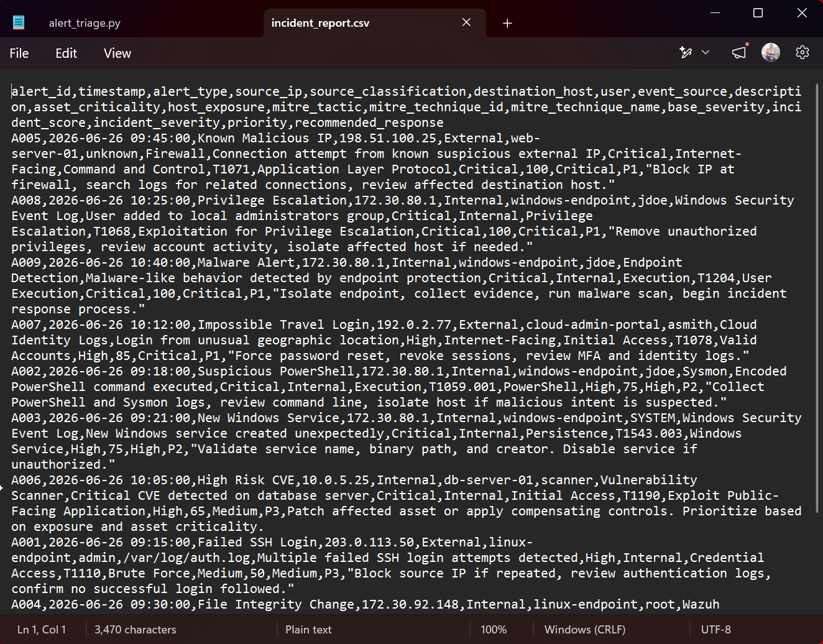Click the T1059.001 technique ID text
Image resolution: width=823 pixels, height=644 pixels.
tap(462, 387)
